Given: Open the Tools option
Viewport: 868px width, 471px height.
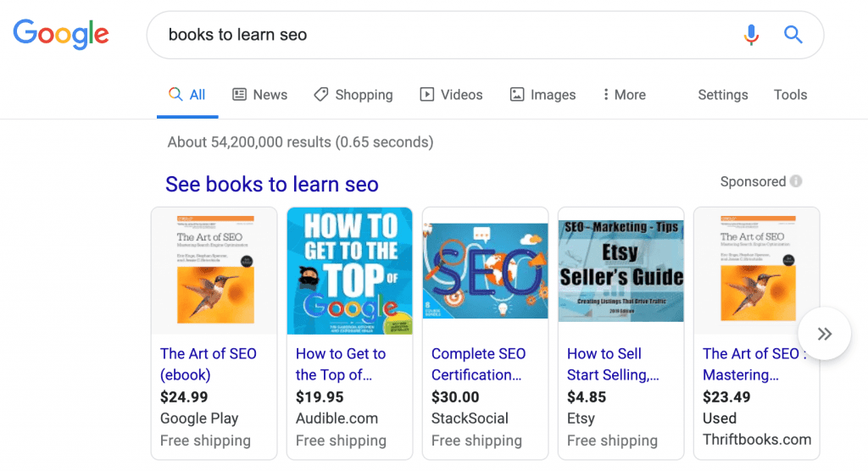Looking at the screenshot, I should point(790,95).
